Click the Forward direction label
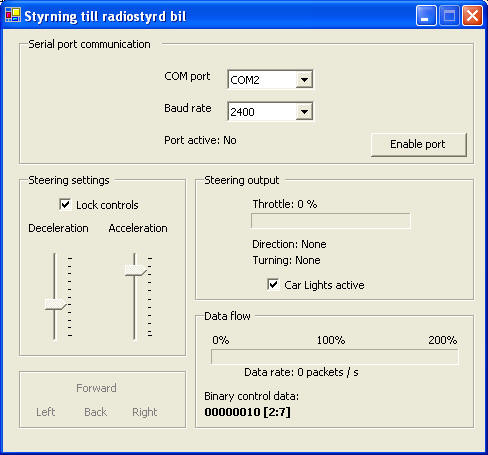 point(96,388)
